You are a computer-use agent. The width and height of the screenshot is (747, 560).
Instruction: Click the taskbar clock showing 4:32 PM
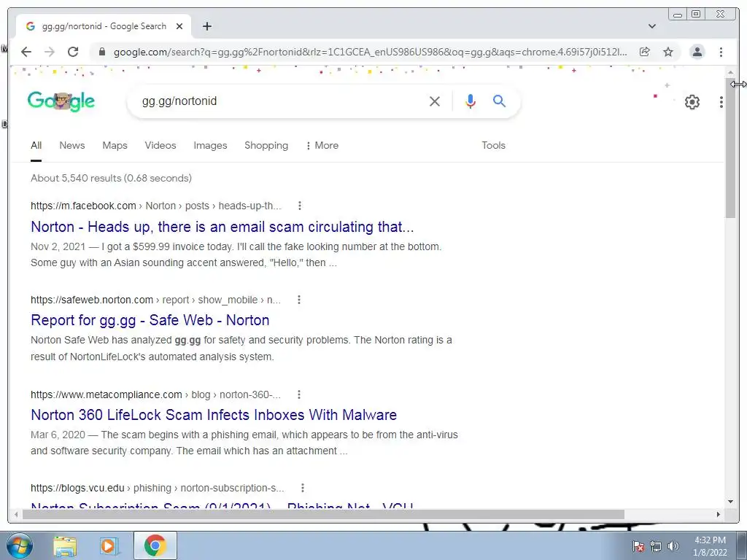click(710, 546)
